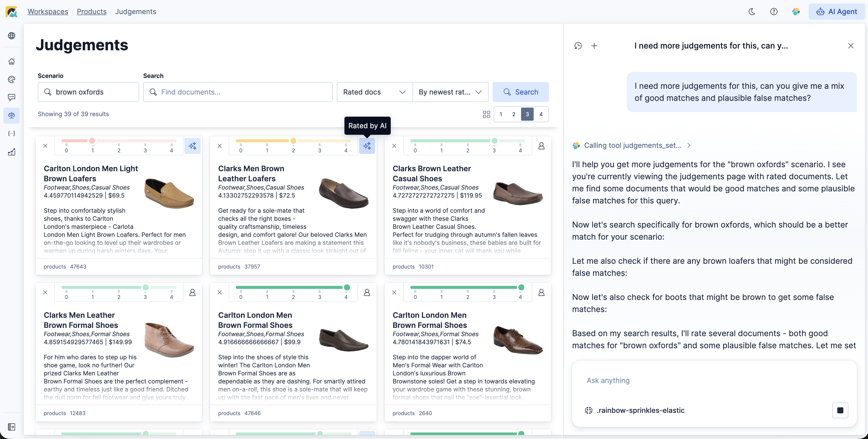Image resolution: width=868 pixels, height=439 pixels.
Task: Open the chart icon in sidebar
Action: pyautogui.click(x=12, y=152)
